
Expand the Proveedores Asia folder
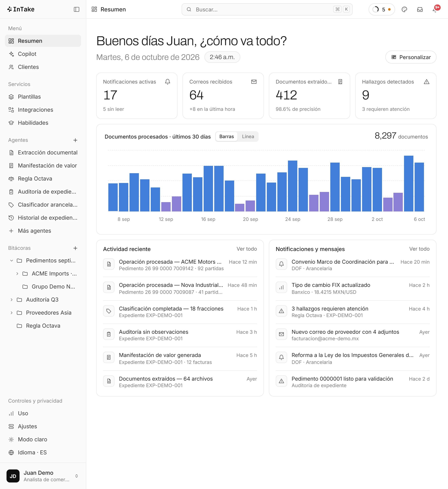(11, 313)
